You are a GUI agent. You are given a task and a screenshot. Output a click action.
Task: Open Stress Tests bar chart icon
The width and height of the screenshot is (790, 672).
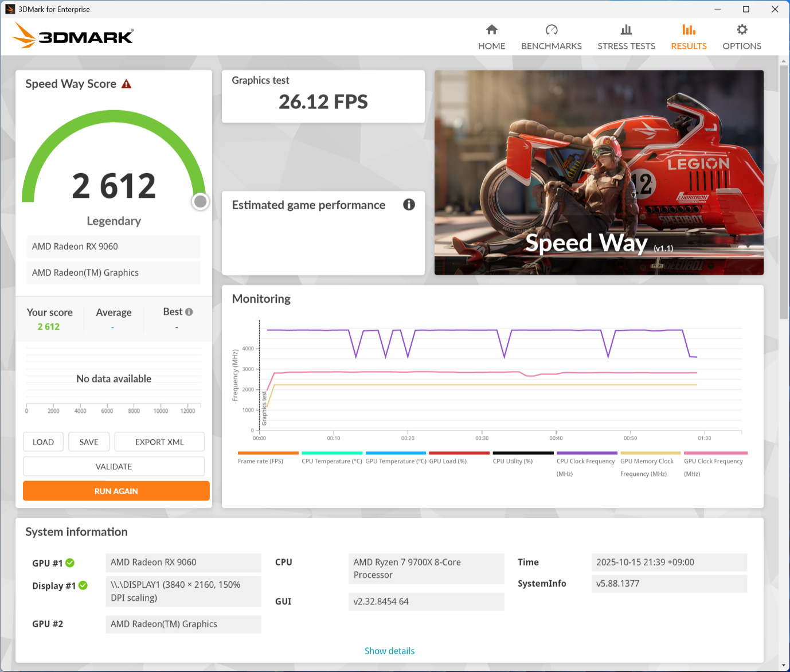626,30
